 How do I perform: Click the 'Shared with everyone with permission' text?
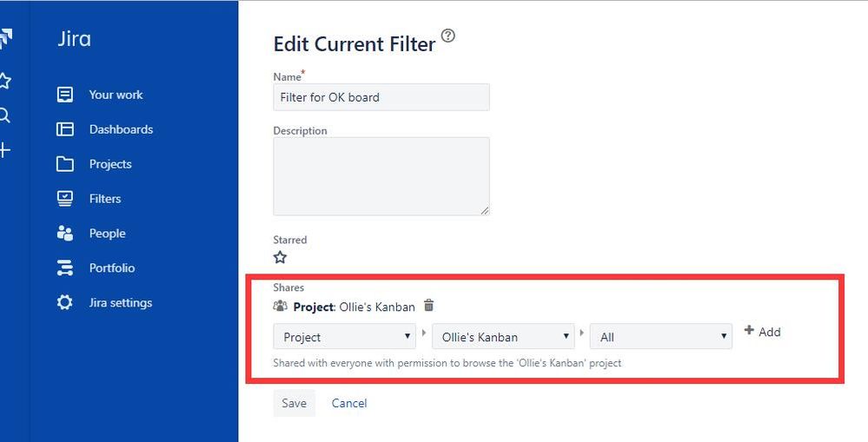click(447, 364)
